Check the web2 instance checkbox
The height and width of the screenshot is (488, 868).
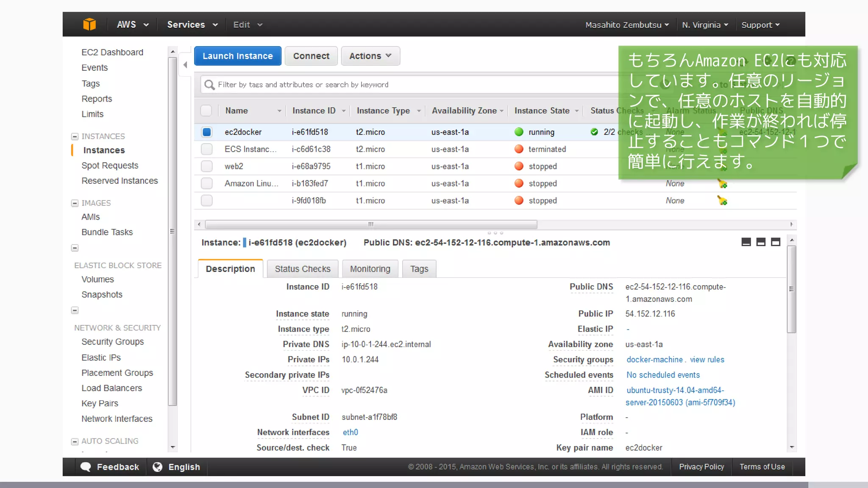(206, 166)
